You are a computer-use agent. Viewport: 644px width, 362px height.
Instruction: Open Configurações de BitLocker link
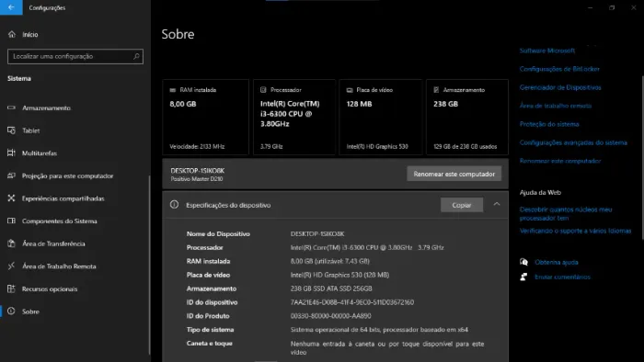(559, 69)
